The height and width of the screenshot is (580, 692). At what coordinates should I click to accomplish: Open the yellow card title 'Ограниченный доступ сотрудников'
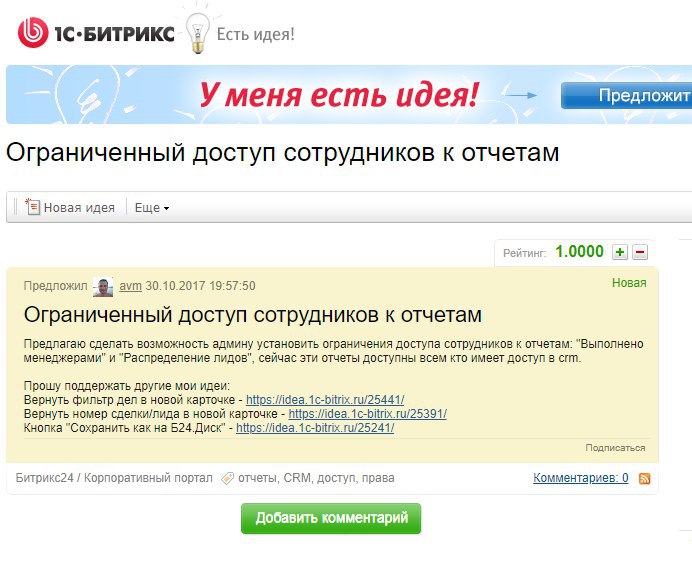(x=252, y=315)
